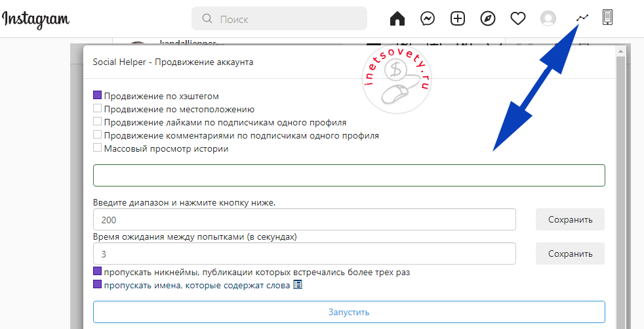This screenshot has width=644, height=329.
Task: Check Продвижение комментариями по подписчикам option
Action: point(98,135)
